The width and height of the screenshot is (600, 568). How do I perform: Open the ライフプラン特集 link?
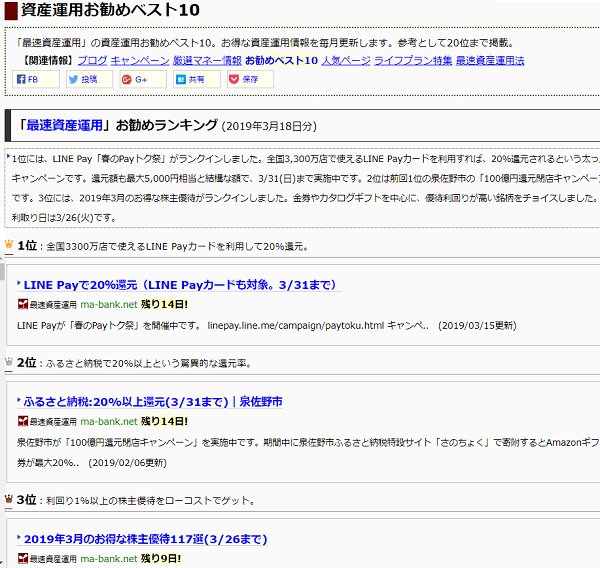click(x=413, y=60)
